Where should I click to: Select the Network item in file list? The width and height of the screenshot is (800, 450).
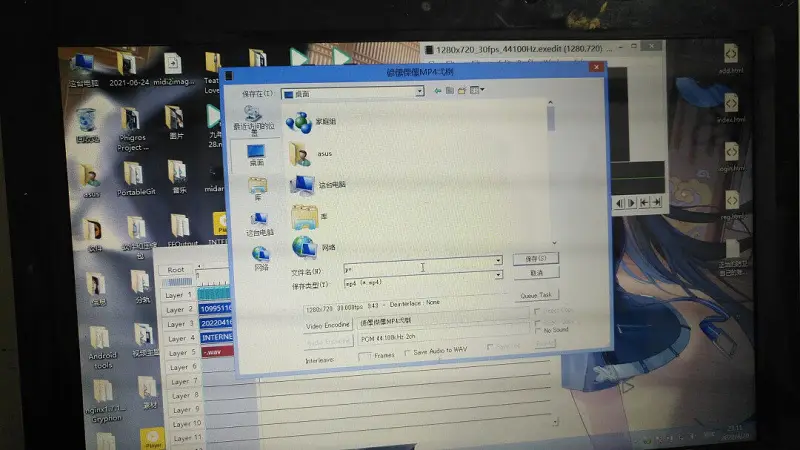(x=313, y=247)
